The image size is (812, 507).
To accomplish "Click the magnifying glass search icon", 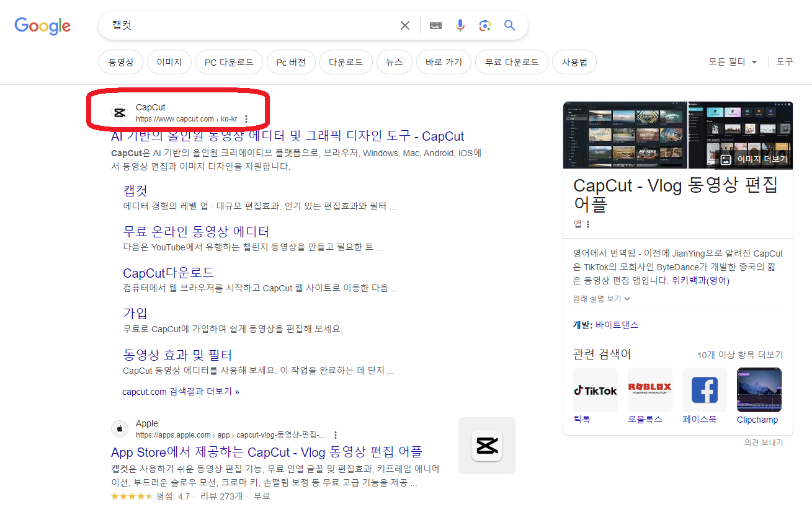I will coord(509,25).
